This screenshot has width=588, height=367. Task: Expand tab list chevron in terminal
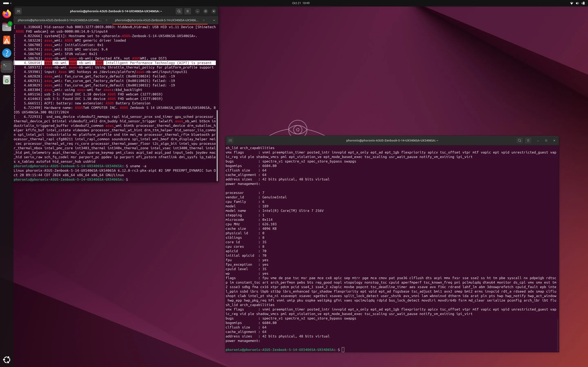pos(214,20)
